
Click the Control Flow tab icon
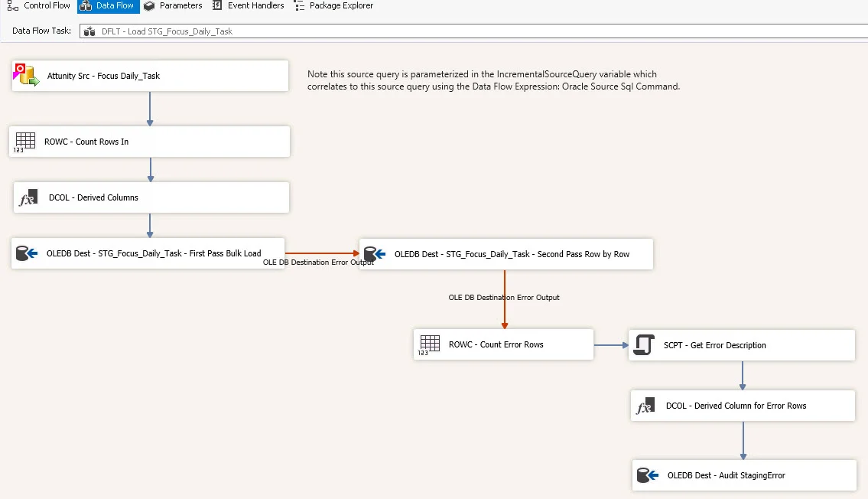click(x=13, y=5)
